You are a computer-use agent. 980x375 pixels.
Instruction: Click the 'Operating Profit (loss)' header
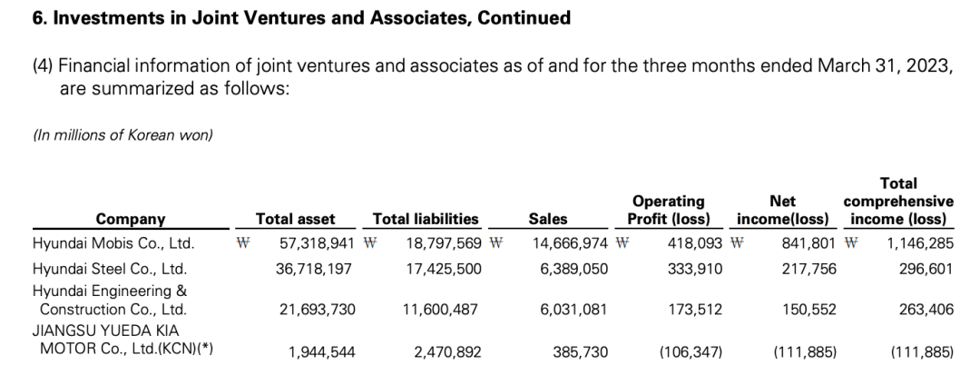tap(669, 211)
